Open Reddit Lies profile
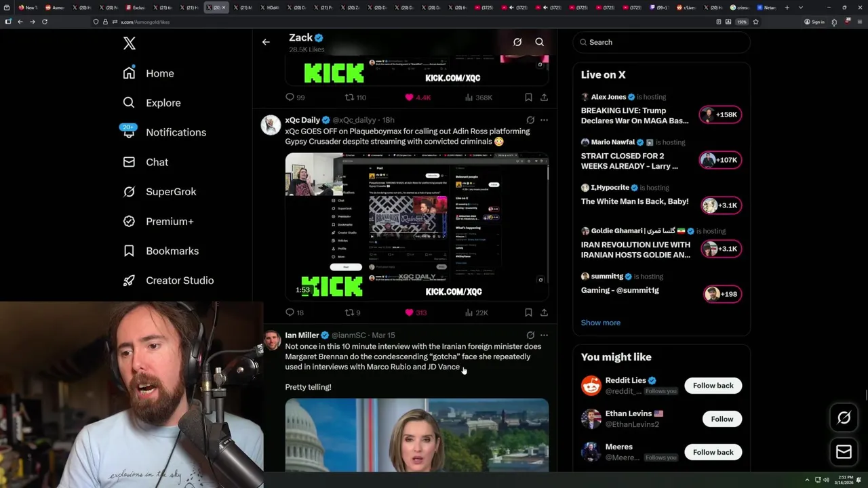Screen dimensions: 868x488 (x=626, y=380)
